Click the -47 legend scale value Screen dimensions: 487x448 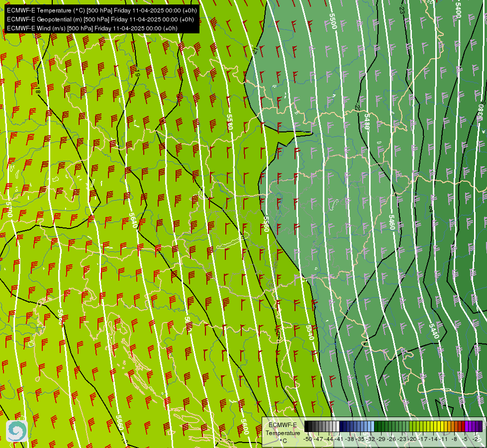[x=318, y=439]
